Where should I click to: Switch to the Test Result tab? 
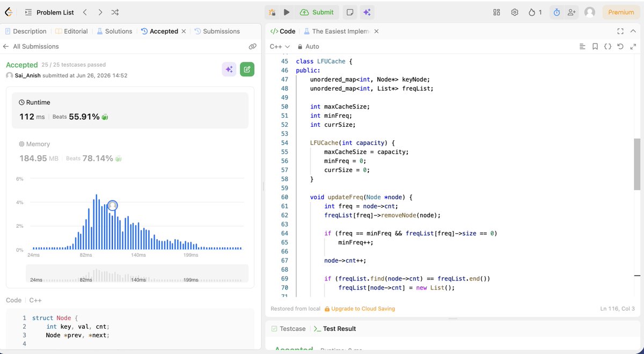click(335, 329)
